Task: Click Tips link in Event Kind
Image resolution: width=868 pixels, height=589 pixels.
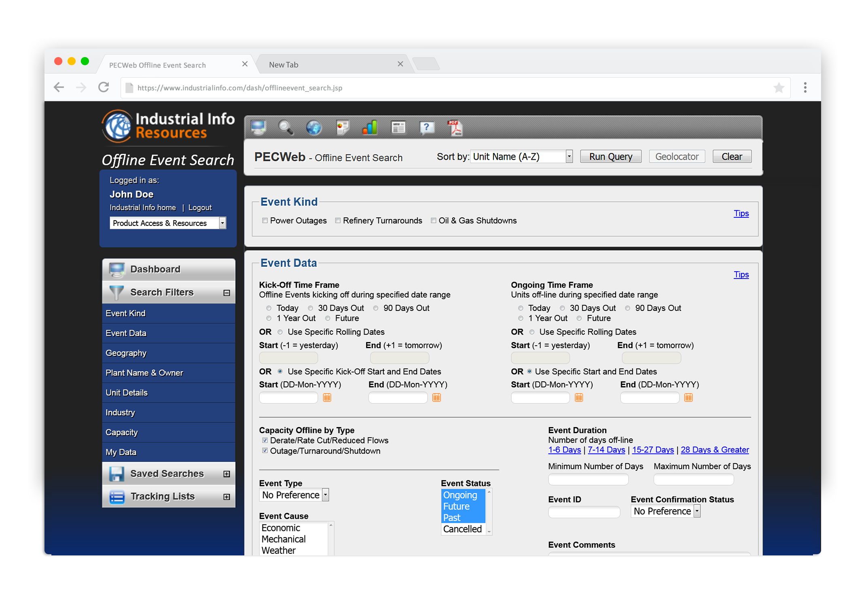Action: [741, 213]
